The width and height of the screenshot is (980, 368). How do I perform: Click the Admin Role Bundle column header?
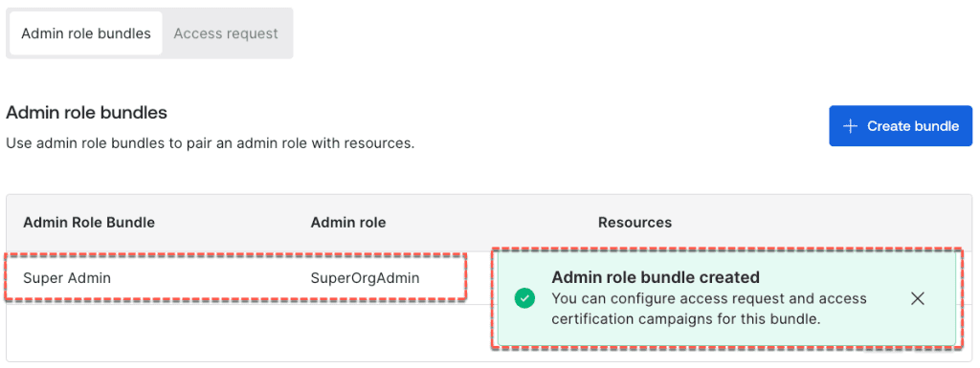pyautogui.click(x=89, y=222)
